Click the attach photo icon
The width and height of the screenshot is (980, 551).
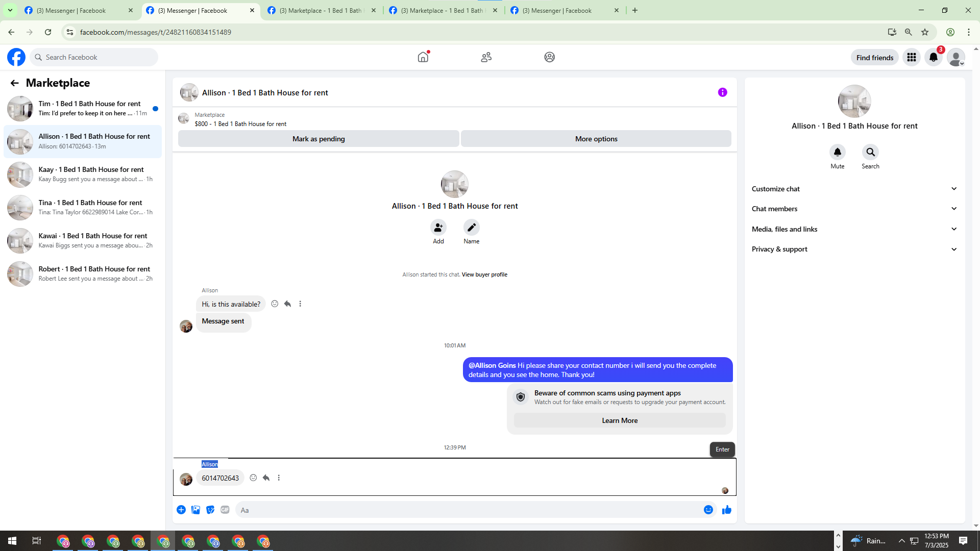click(x=195, y=510)
